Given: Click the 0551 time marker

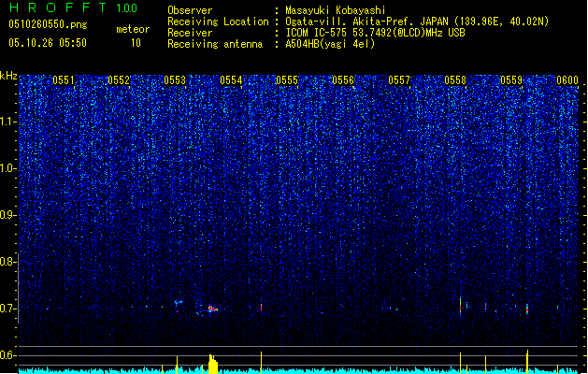Looking at the screenshot, I should [x=64, y=80].
